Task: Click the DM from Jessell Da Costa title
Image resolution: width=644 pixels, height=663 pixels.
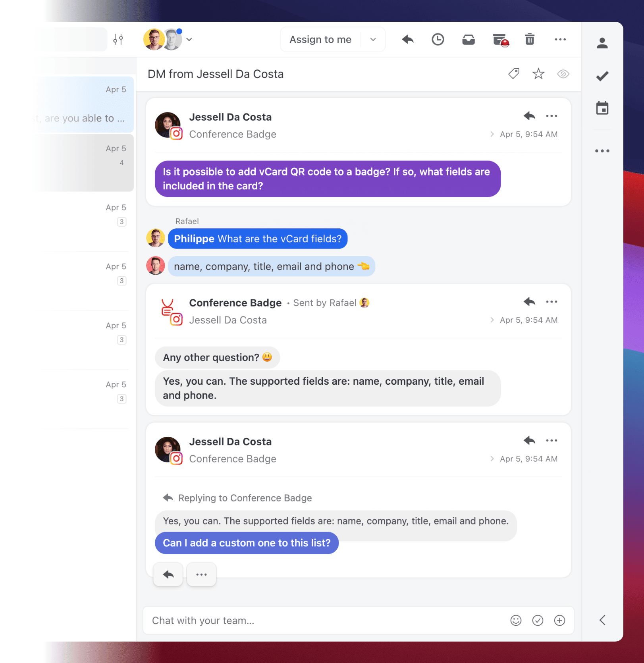Action: [216, 74]
